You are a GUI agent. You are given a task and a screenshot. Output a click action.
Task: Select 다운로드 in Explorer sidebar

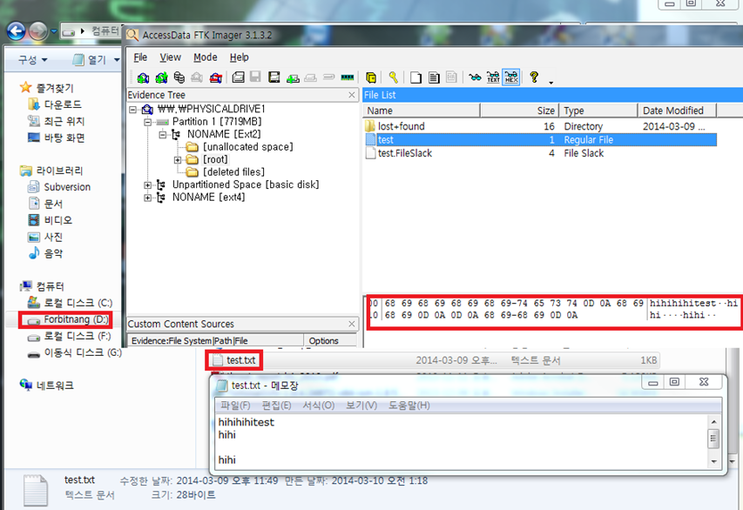[55, 104]
